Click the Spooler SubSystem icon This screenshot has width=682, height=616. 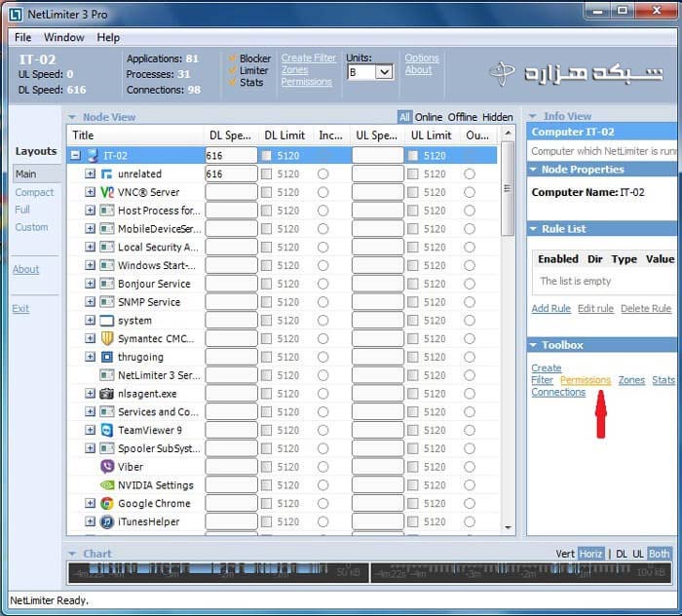[x=107, y=448]
